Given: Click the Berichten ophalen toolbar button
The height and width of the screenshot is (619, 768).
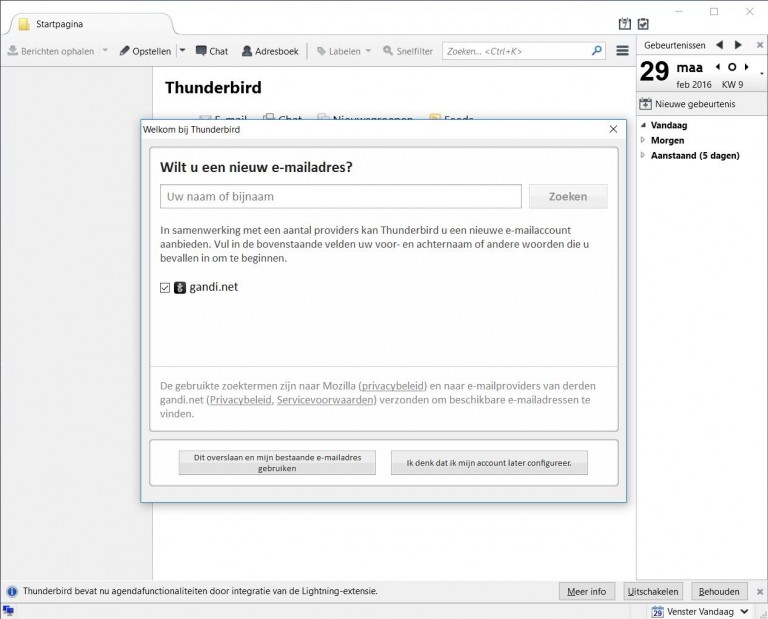Looking at the screenshot, I should click(x=51, y=51).
